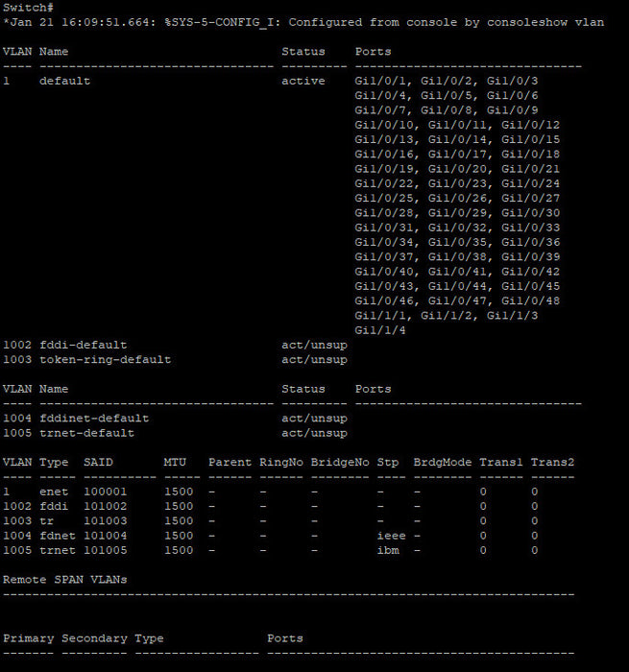Select port Gi1/0/35 in the list
The height and width of the screenshot is (672, 629).
457,242
